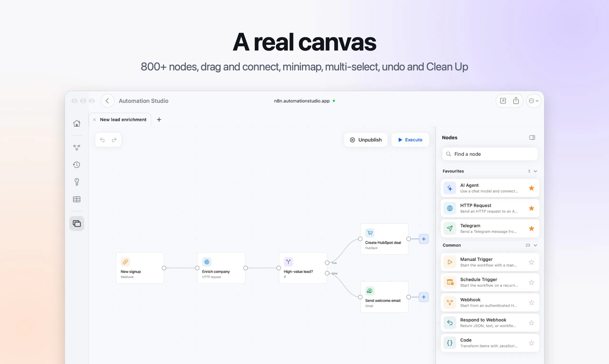
Task: Click the n8n.automationstudio.app address
Action: [x=302, y=101]
